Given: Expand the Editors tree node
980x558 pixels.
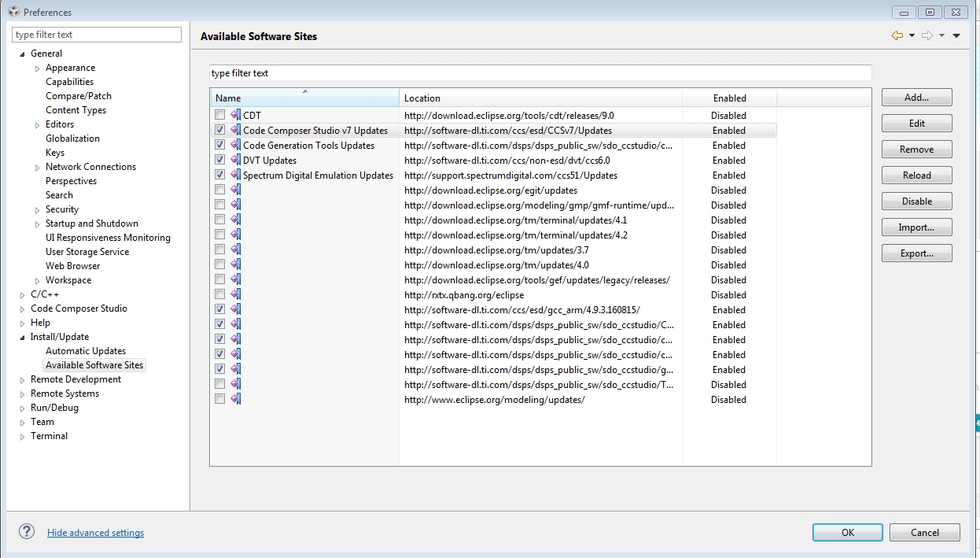Looking at the screenshot, I should [x=37, y=124].
